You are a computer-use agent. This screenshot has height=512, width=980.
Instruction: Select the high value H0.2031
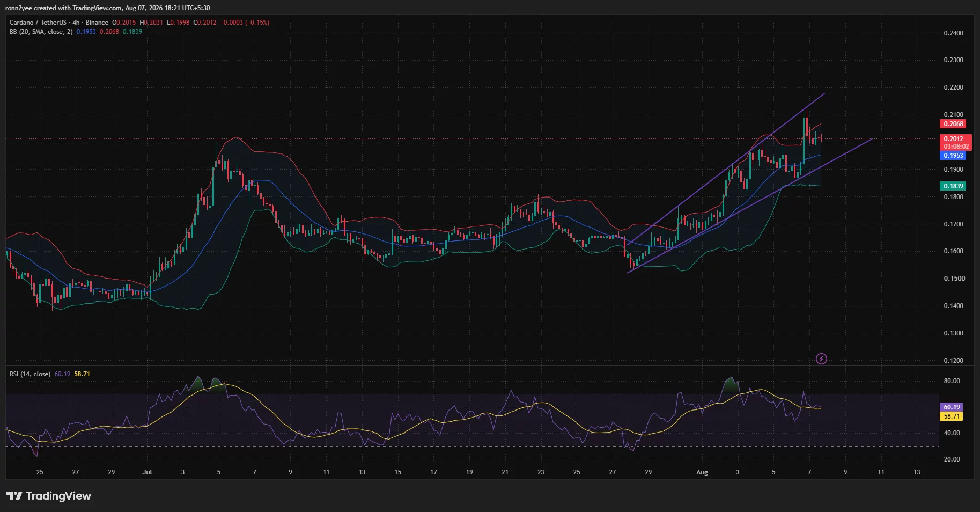(151, 23)
